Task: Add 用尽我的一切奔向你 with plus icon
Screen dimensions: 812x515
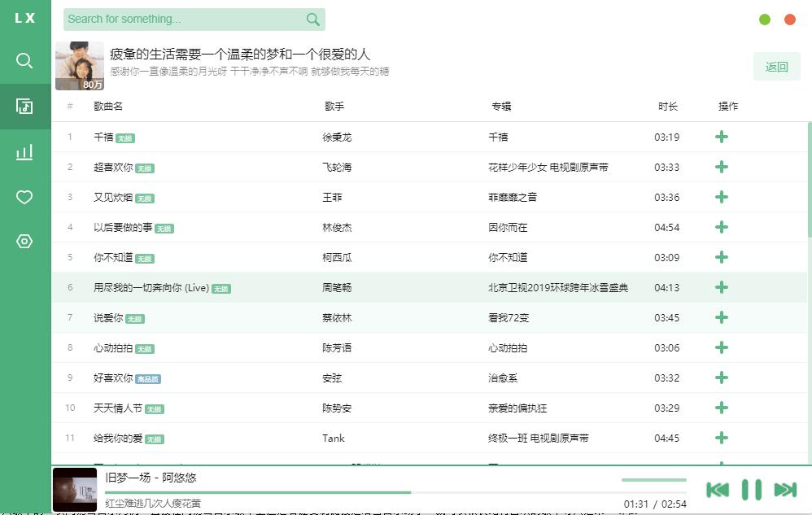Action: tap(722, 287)
